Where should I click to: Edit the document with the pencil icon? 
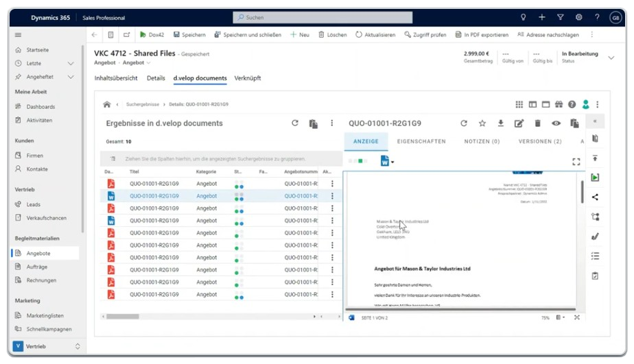click(519, 123)
